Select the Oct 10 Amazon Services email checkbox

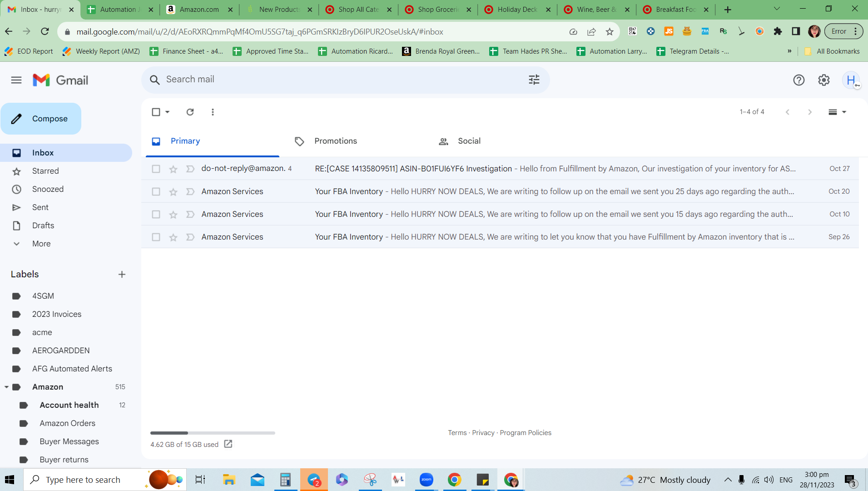(x=156, y=214)
